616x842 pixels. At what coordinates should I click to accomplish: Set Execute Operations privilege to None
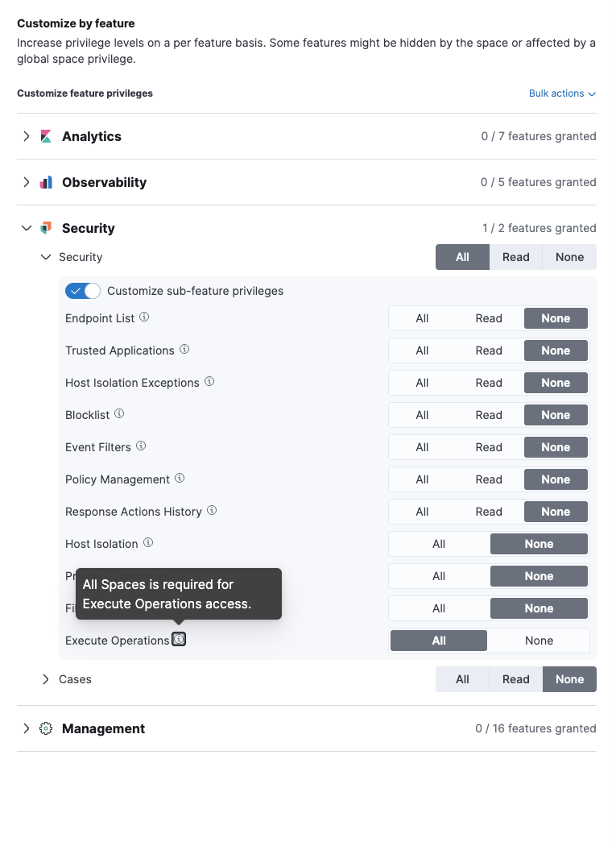539,641
